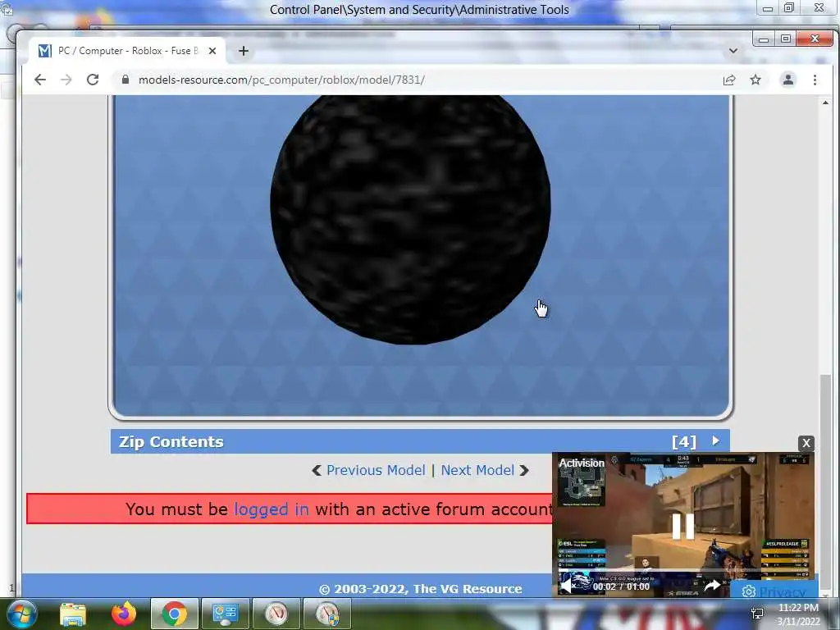The width and height of the screenshot is (840, 630).
Task: Open the 'logged in' link
Action: pyautogui.click(x=271, y=509)
